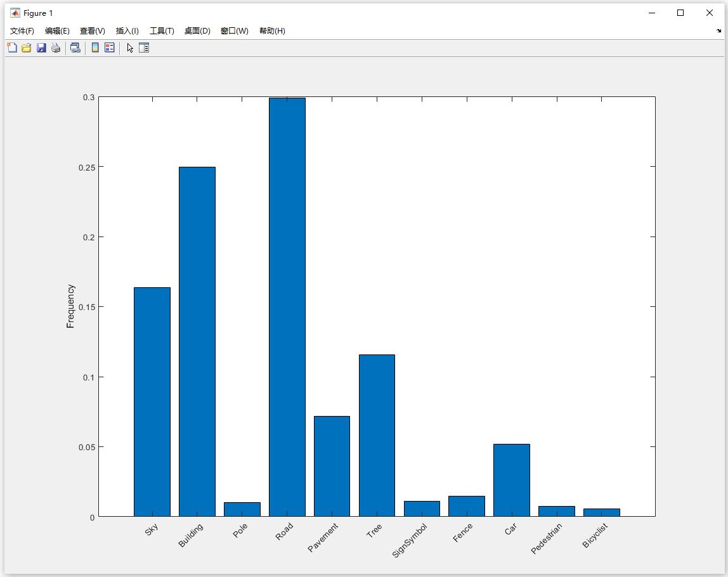Viewport: 728px width, 577px height.
Task: Select the Pedestrian bar in chart
Action: pos(557,511)
